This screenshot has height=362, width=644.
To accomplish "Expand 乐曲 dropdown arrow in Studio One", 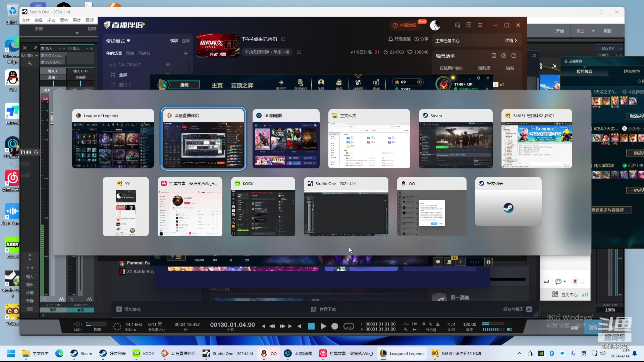I will point(593,31).
